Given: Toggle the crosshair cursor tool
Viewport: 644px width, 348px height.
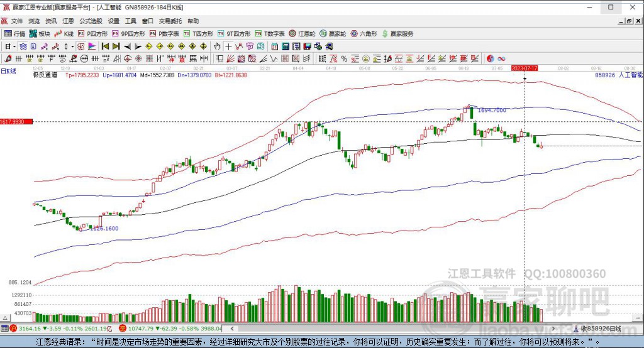Looking at the screenshot, I should coord(228,46).
